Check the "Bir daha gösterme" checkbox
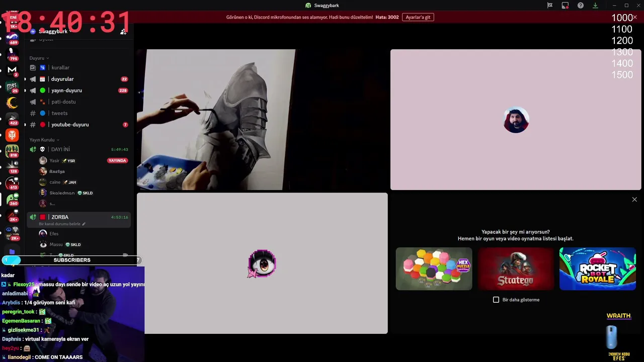 click(496, 300)
